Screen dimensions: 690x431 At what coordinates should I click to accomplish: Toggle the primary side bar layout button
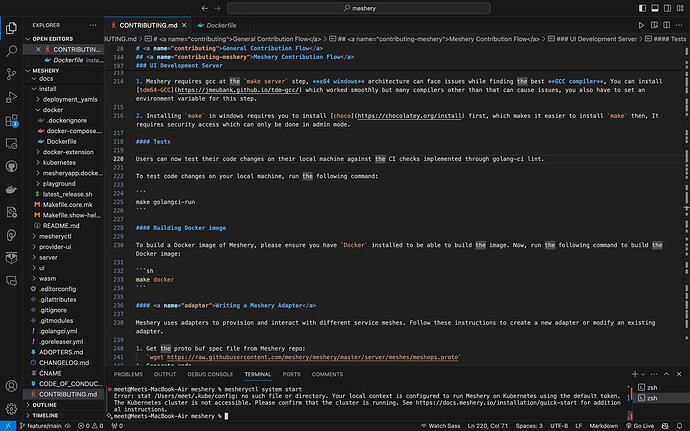[x=642, y=8]
